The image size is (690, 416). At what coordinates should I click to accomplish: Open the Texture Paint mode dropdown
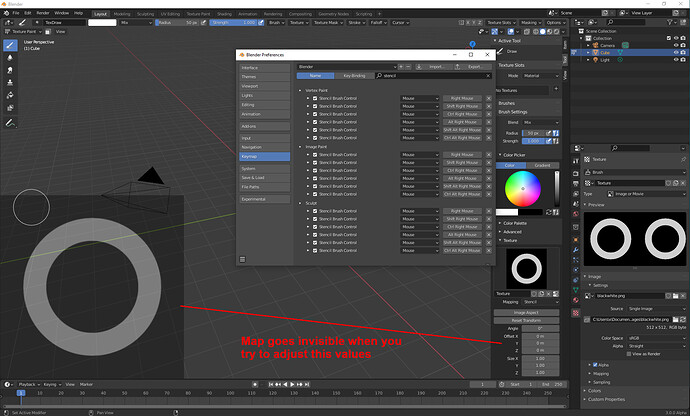point(23,32)
